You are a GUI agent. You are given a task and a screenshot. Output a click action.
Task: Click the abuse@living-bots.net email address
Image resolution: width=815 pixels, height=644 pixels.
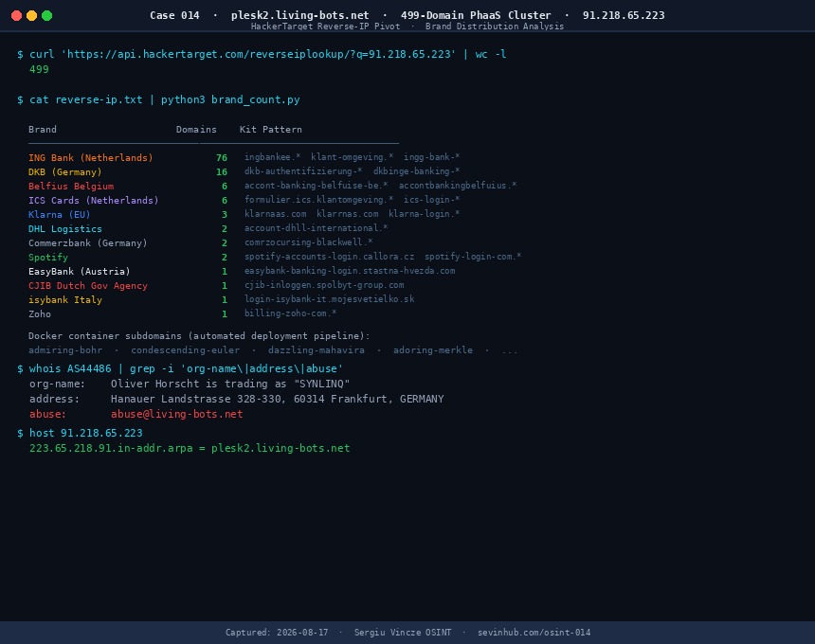click(x=176, y=414)
